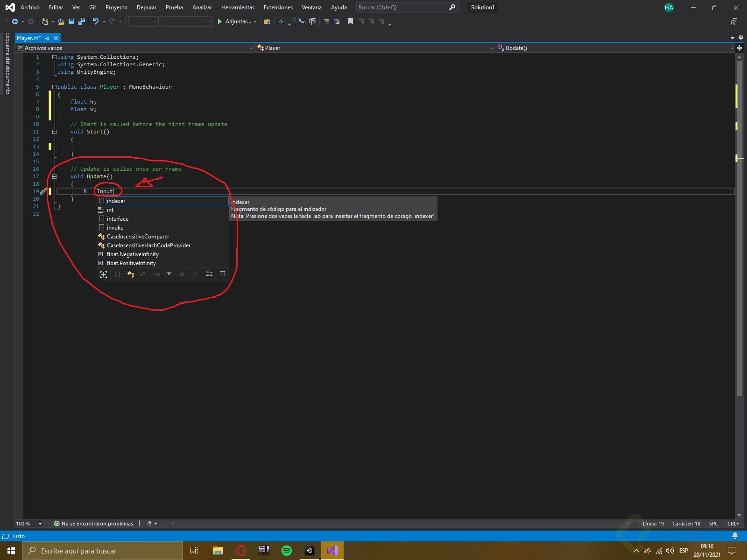This screenshot has height=560, width=747.
Task: Click the Adjuntar run button
Action: [x=234, y=21]
